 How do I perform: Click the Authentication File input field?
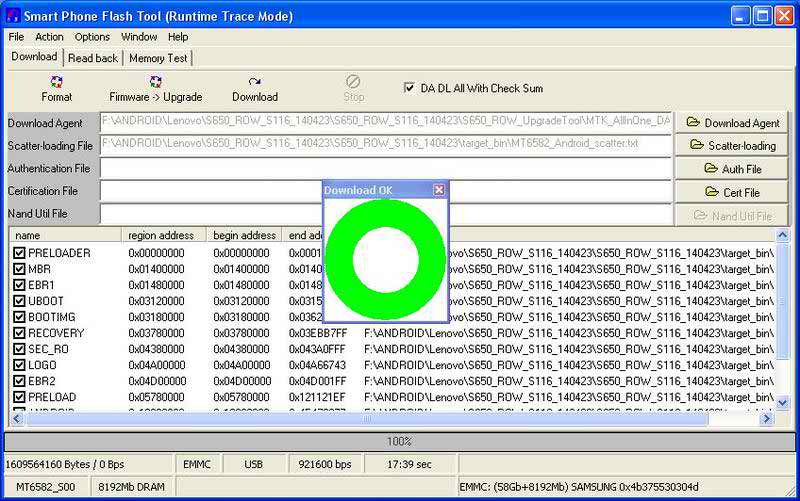(386, 168)
